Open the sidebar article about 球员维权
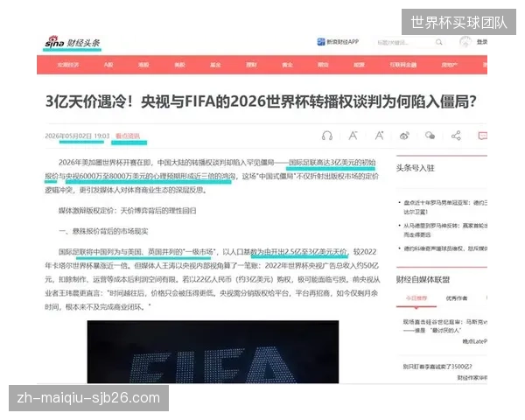 click(445, 248)
